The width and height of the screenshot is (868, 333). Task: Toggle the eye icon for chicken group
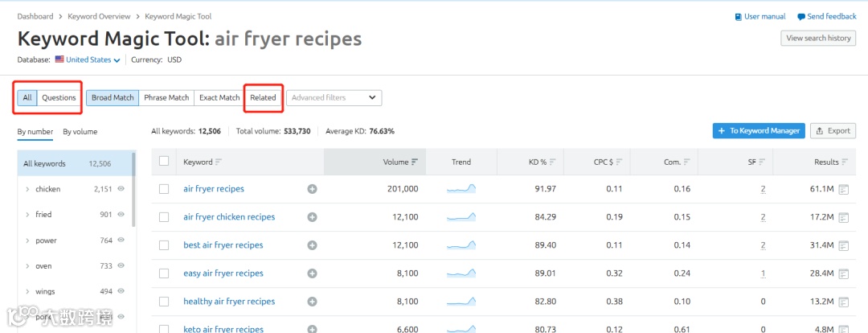121,189
